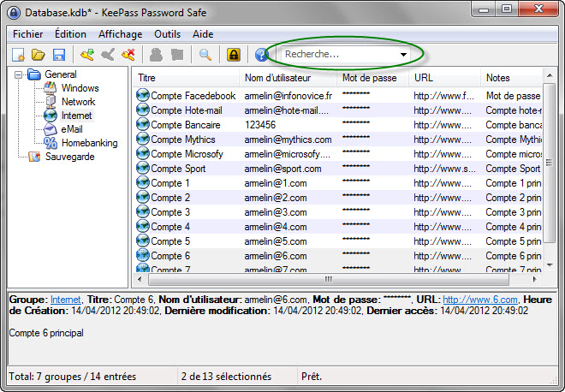Select the Sauvegarde group label

tap(69, 157)
